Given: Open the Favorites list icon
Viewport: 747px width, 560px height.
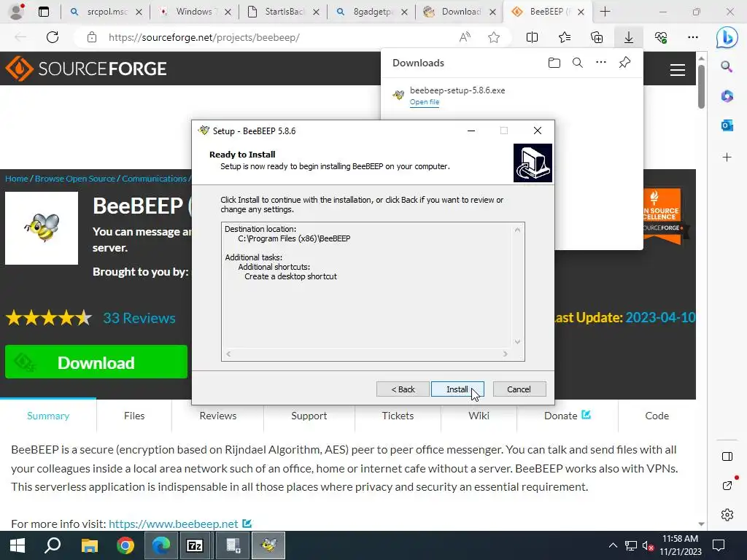Looking at the screenshot, I should 565,37.
